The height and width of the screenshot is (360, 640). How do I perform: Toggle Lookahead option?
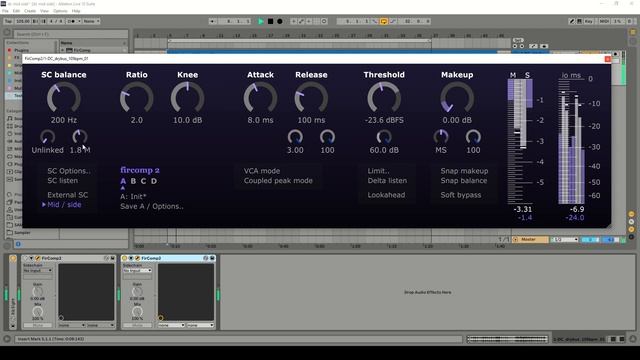pos(386,195)
